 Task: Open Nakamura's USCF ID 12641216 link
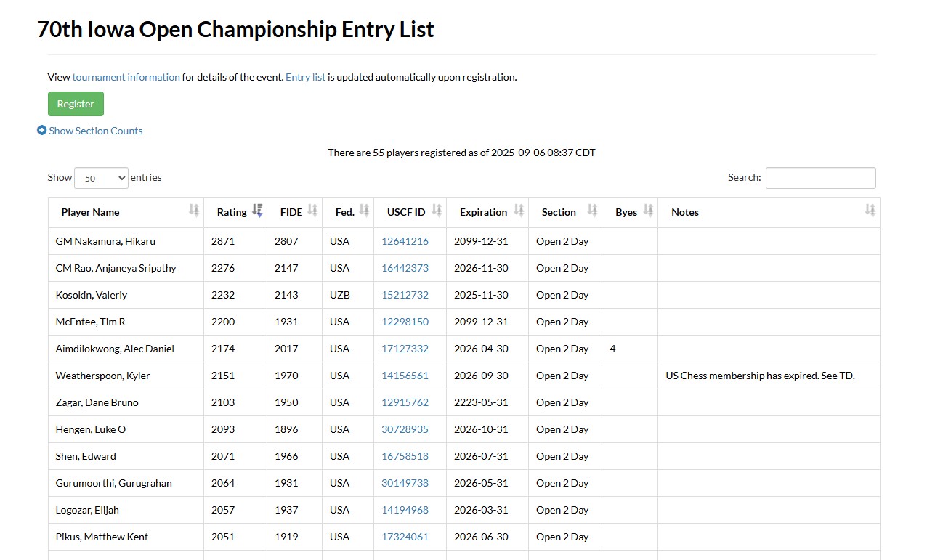click(405, 241)
